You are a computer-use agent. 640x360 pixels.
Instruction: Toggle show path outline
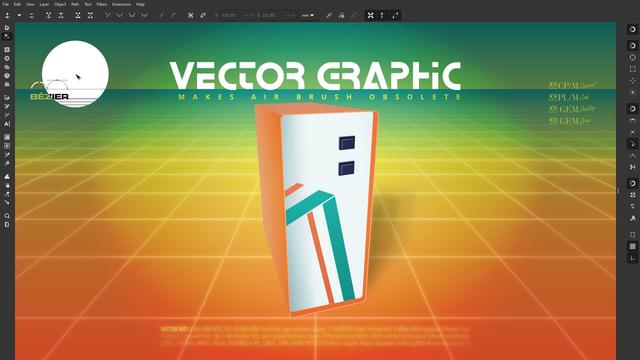(395, 15)
